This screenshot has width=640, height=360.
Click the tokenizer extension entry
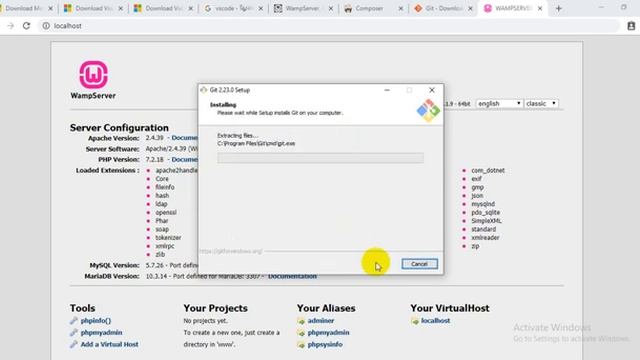[168, 238]
